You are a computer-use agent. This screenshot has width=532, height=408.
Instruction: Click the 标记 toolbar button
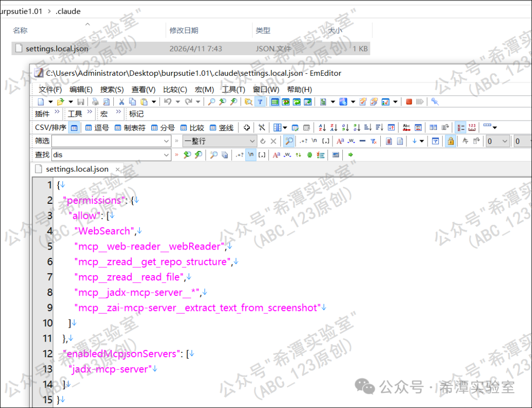(x=136, y=114)
